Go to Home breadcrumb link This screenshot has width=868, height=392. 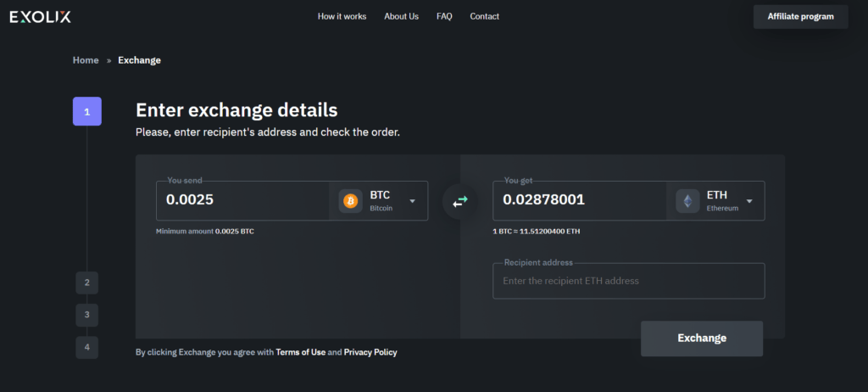coord(86,60)
